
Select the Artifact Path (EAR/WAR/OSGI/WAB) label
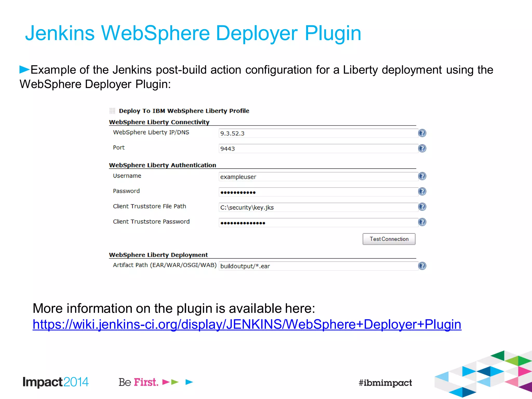coord(165,265)
